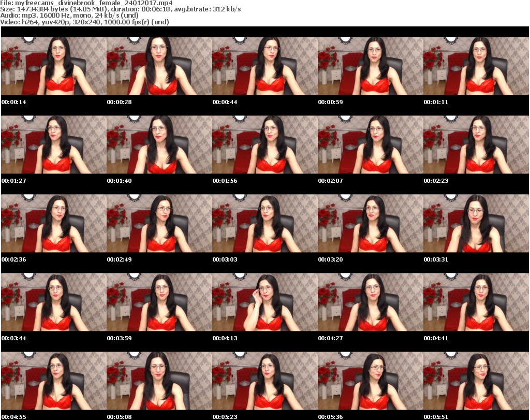Screen dimensions: 530x420
Task: Click the Audio mp3 info line
Action: (69, 16)
